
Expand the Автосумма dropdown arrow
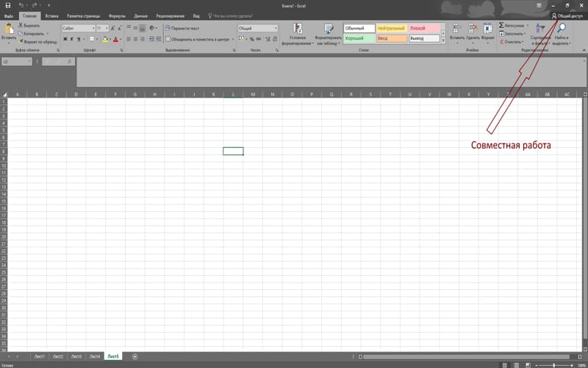point(527,26)
